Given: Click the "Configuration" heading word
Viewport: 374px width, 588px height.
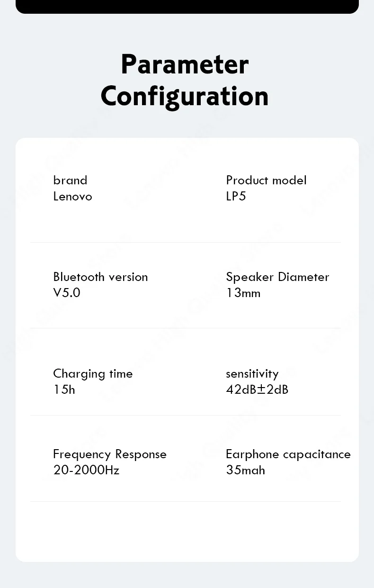Looking at the screenshot, I should [x=185, y=96].
